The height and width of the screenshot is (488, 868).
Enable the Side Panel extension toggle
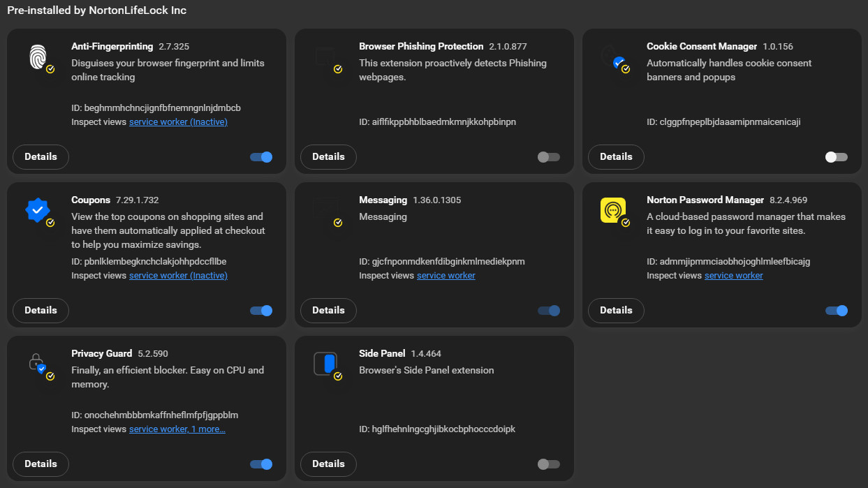tap(549, 464)
